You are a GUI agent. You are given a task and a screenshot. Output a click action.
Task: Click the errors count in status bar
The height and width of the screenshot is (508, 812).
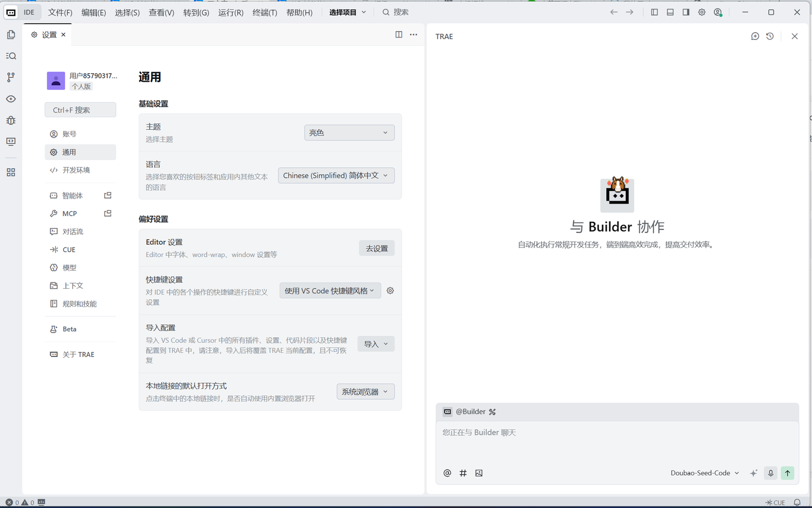[12, 502]
